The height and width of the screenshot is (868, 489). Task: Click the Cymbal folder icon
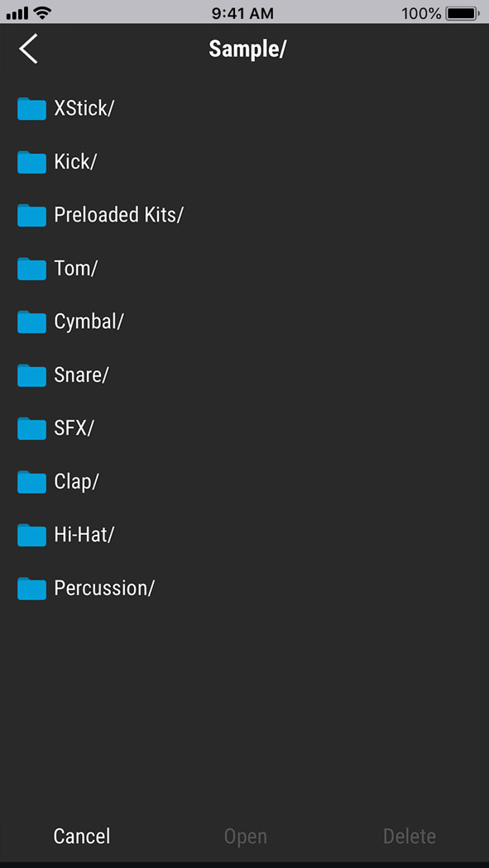point(31,322)
